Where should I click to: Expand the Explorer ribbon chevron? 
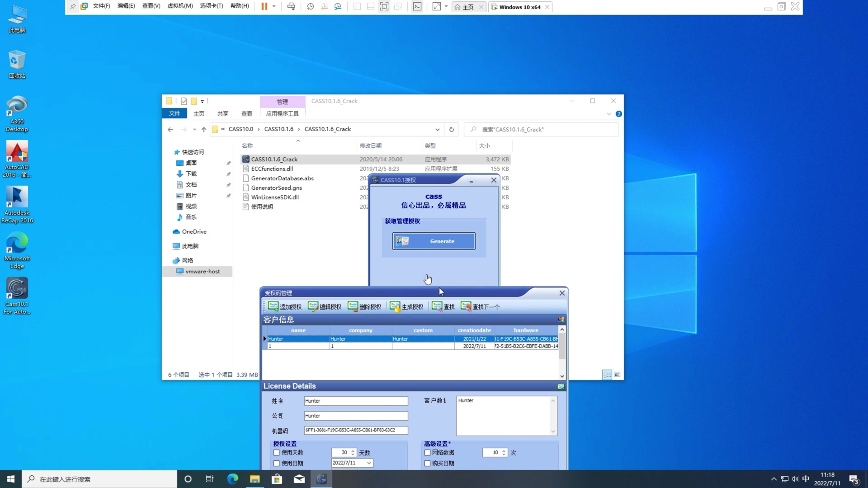pos(609,114)
